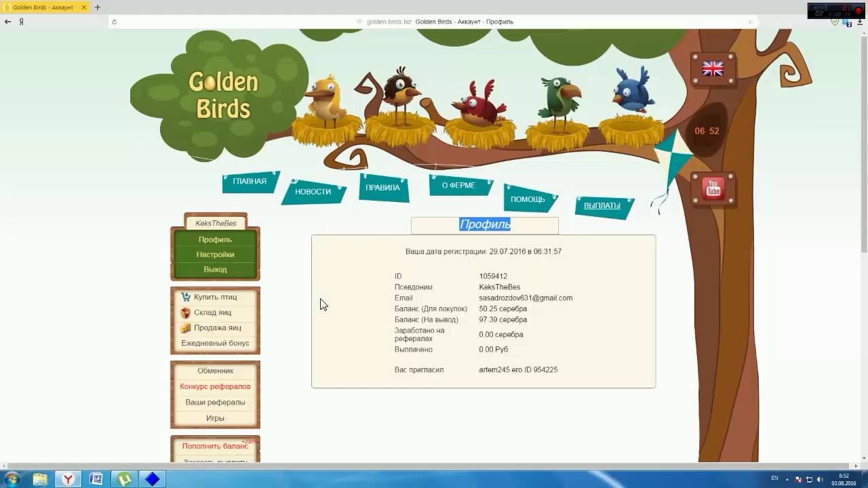Claim Ежедневный бонус
868x488 pixels.
coord(215,344)
